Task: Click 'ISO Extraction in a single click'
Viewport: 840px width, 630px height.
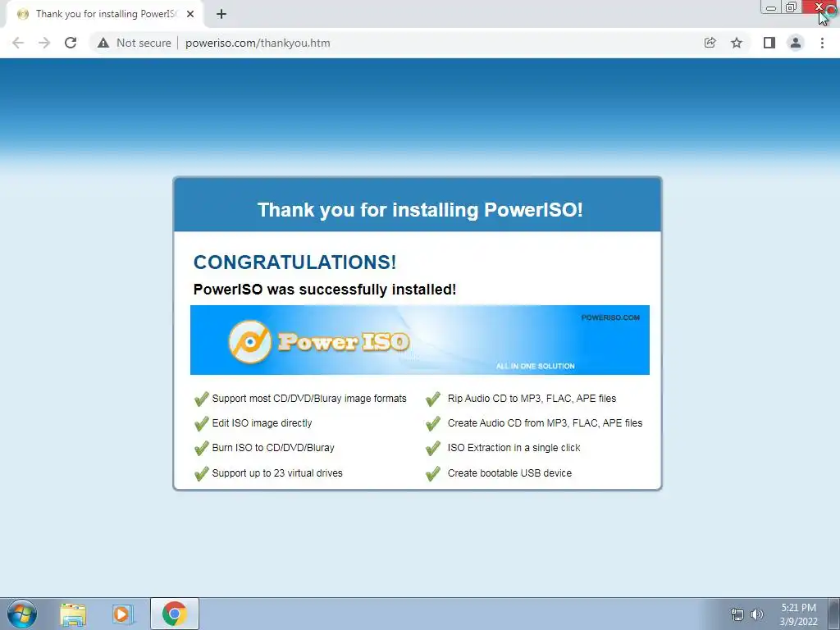Action: (x=514, y=447)
